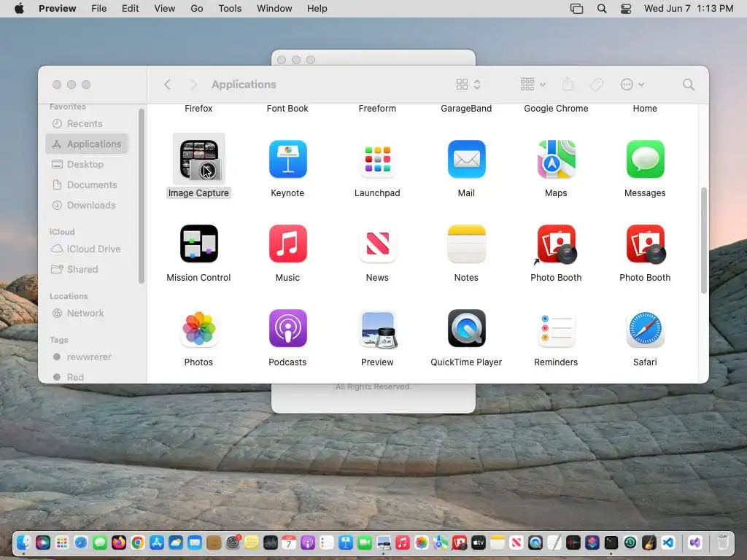Viewport: 747px width, 560px height.
Task: Open Apple TV from the Dock
Action: tap(479, 542)
